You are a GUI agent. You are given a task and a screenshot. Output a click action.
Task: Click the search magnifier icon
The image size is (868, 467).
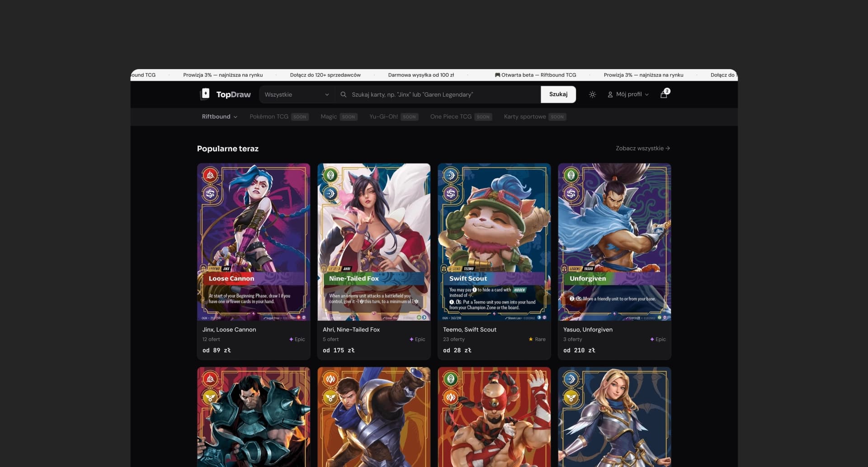[x=344, y=94]
